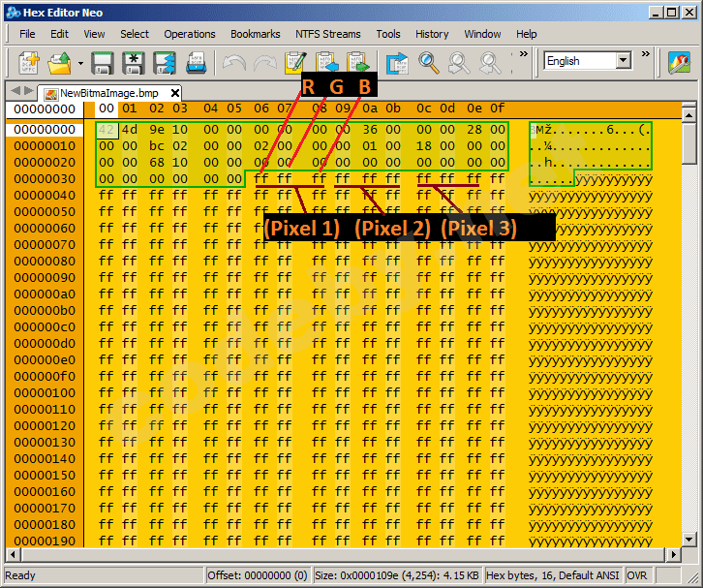Open the Operations menu

pos(190,34)
